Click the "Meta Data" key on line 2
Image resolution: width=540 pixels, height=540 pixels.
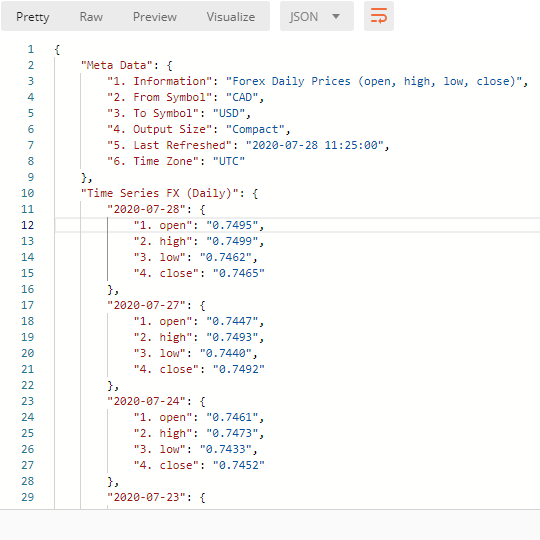(x=117, y=65)
